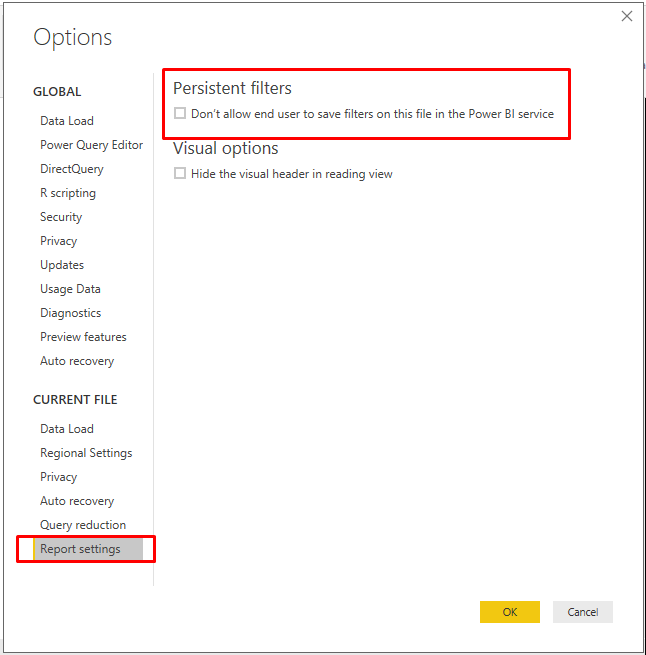Open the Preview features page
This screenshot has height=655, width=646.
pos(83,337)
